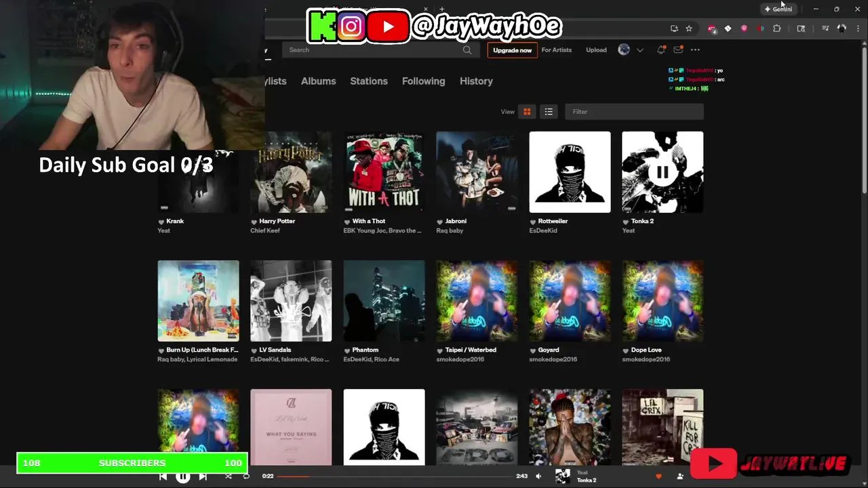Open the Burn Up (Lunch Break F... cover
868x488 pixels.
198,301
